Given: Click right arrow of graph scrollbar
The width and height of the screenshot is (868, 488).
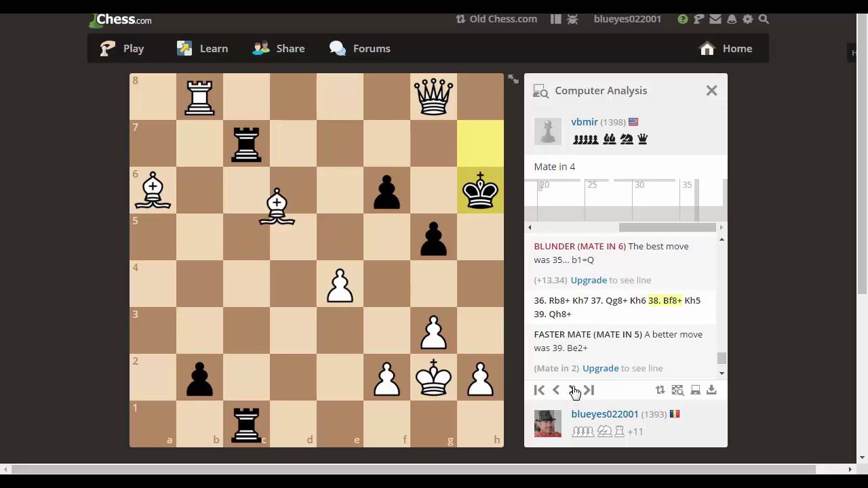Looking at the screenshot, I should (x=721, y=228).
